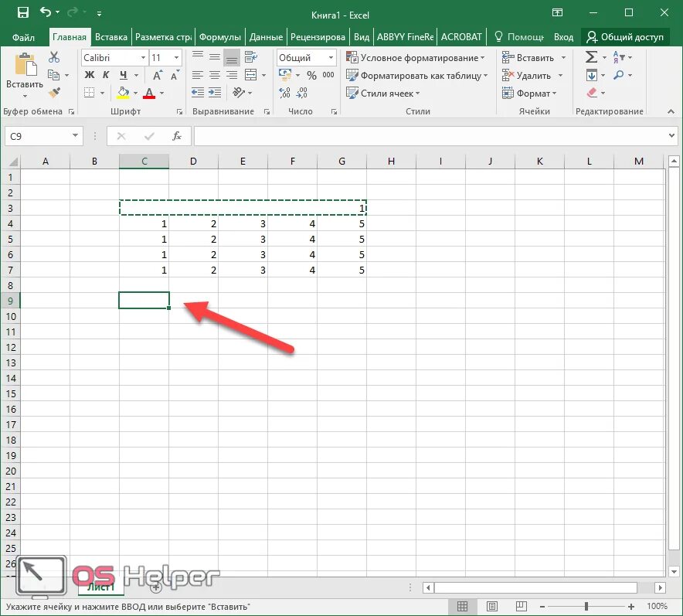Click the red Font Color button

[x=149, y=92]
